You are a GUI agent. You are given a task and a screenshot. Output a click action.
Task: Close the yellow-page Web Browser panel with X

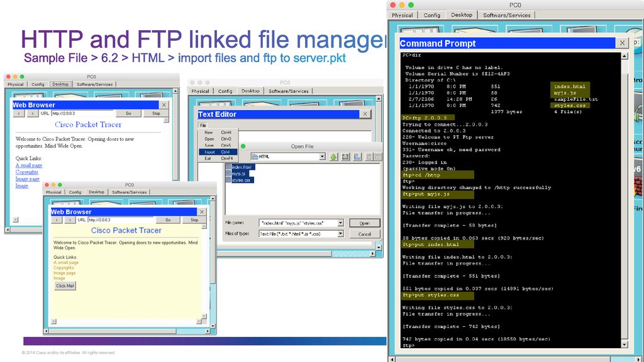pos(202,212)
